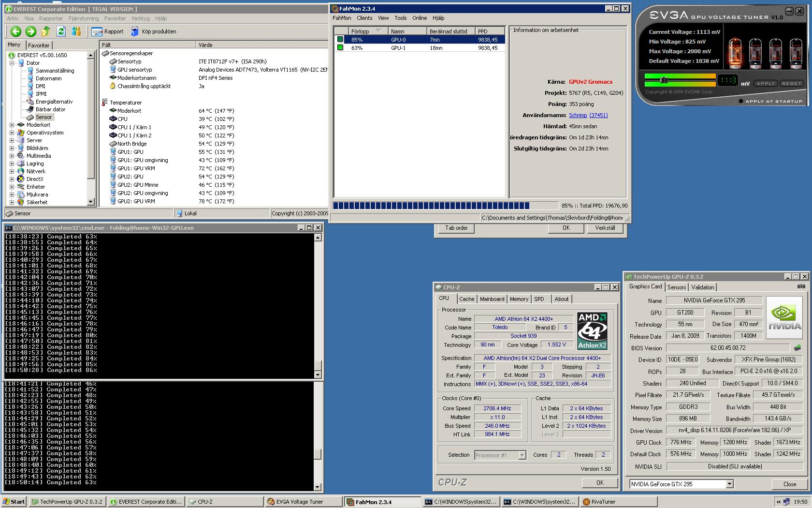Open the Schrimp username link in FahMon
This screenshot has height=508, width=812.
[578, 115]
